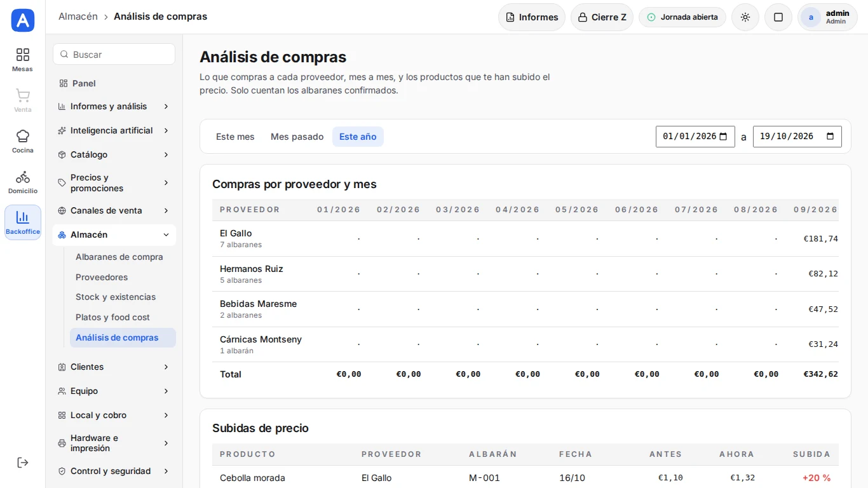This screenshot has width=868, height=488.
Task: Click the square fullscreen icon button
Action: click(x=778, y=17)
